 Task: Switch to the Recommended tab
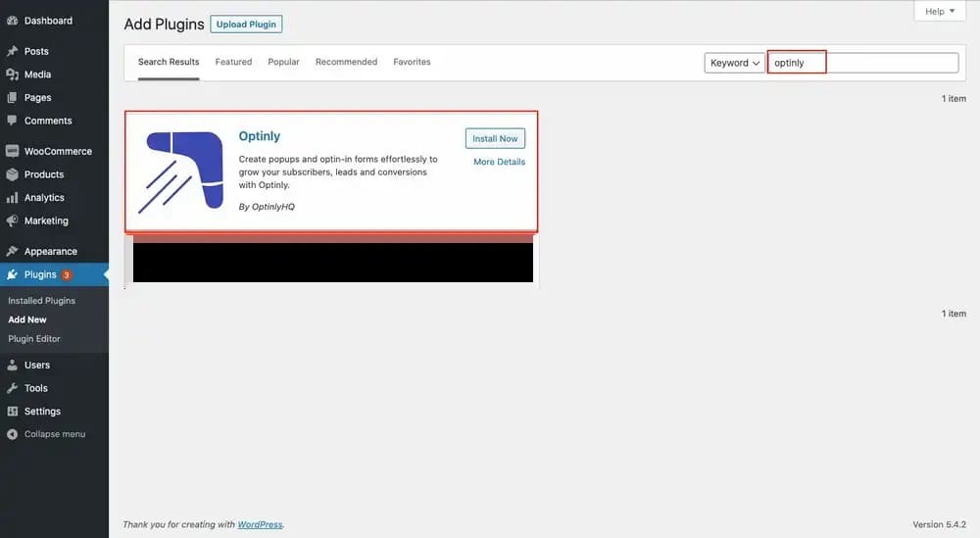point(346,62)
